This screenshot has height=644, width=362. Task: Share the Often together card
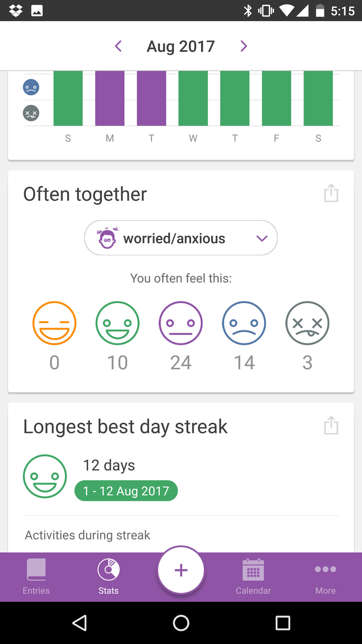tap(331, 193)
